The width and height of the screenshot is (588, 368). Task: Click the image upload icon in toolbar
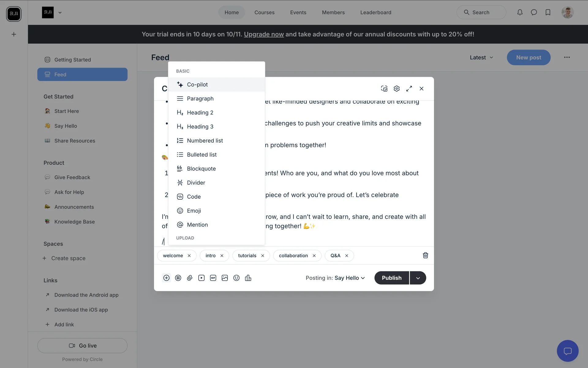[x=225, y=278]
